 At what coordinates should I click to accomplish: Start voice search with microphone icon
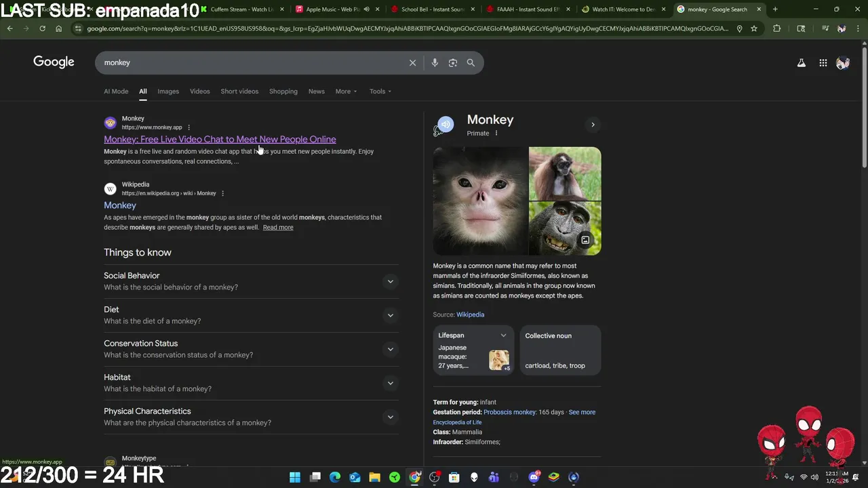pyautogui.click(x=435, y=62)
